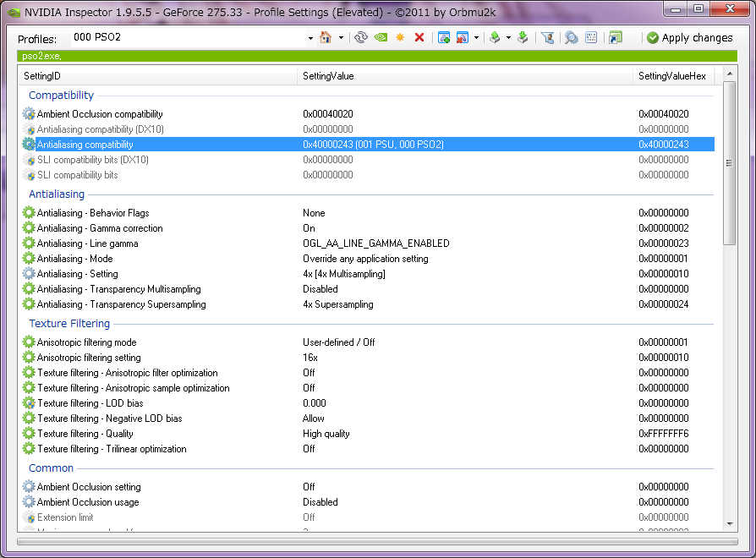Click the High quality value
Image resolution: width=756 pixels, height=558 pixels.
(x=326, y=434)
